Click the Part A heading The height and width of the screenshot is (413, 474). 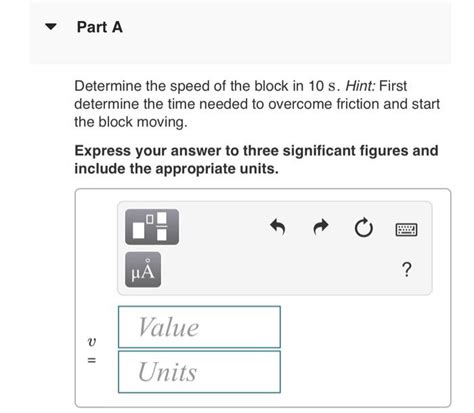tap(100, 27)
